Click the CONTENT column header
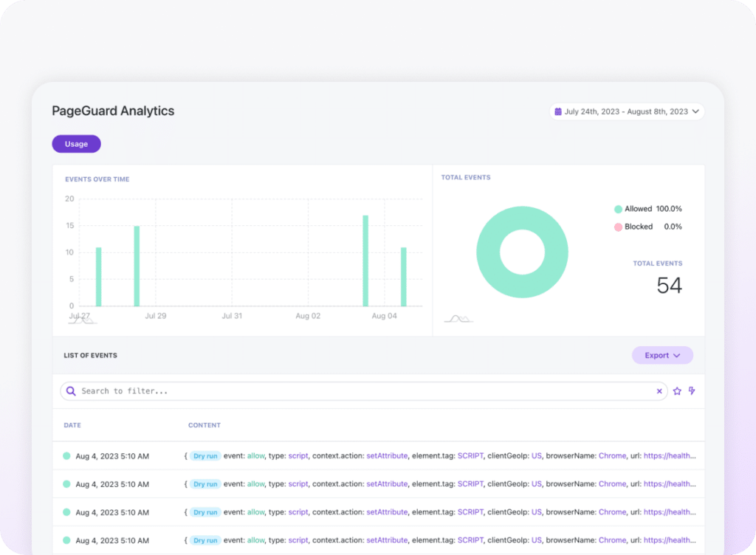Image resolution: width=756 pixels, height=555 pixels. point(205,425)
